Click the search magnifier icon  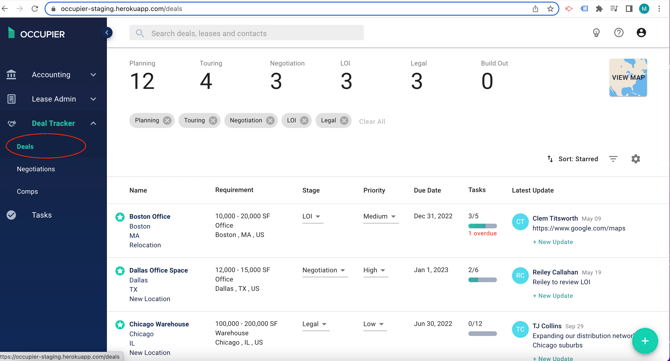coord(140,33)
